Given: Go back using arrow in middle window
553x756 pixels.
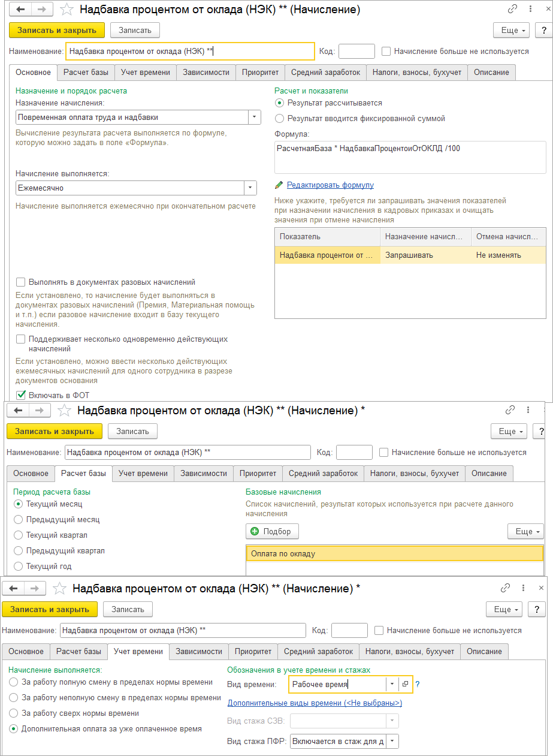Looking at the screenshot, I should [18, 410].
